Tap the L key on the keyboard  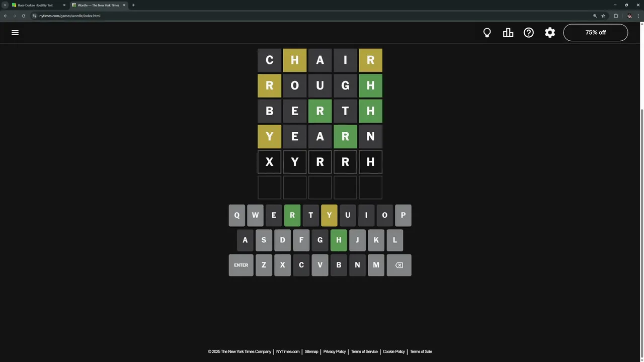(x=395, y=240)
